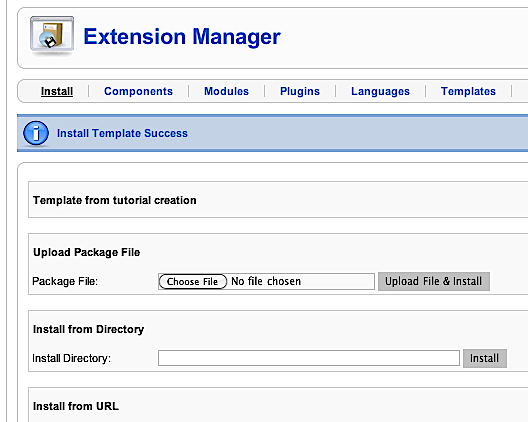Screen dimensions: 528x422
Task: Click the 'Upload Package File' section heading
Action: (87, 253)
